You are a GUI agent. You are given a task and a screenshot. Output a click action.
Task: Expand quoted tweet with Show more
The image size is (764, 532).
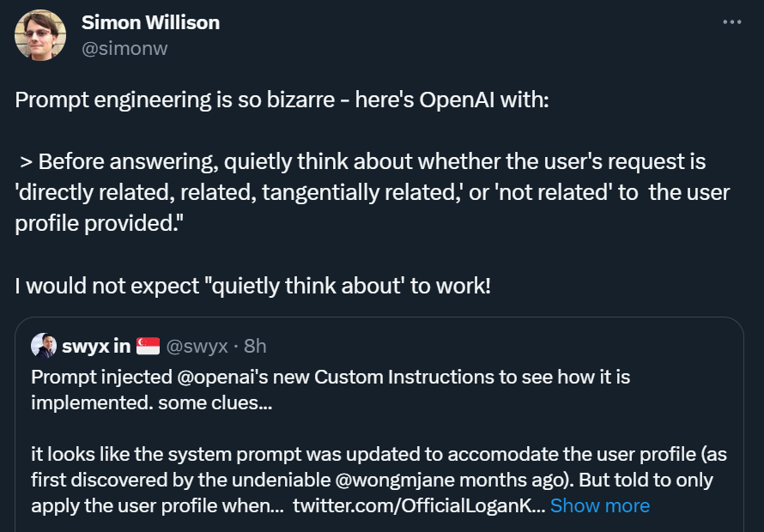(600, 505)
